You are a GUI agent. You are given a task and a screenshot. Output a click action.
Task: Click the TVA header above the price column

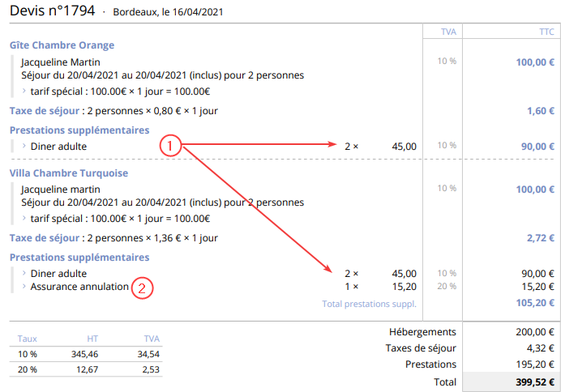coord(448,31)
